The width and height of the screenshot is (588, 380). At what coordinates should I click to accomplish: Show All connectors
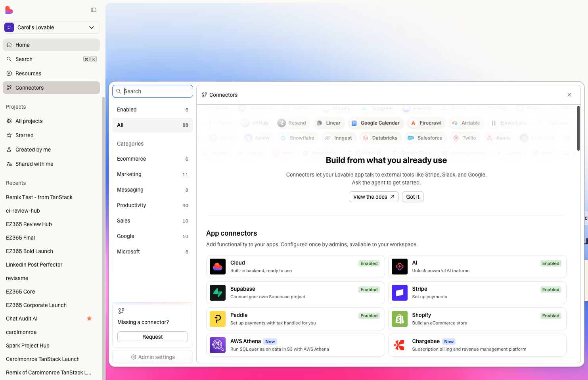pyautogui.click(x=153, y=125)
